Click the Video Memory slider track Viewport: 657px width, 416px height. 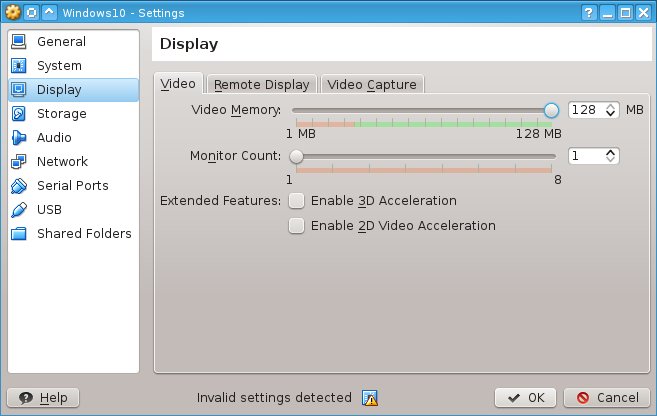tap(422, 110)
